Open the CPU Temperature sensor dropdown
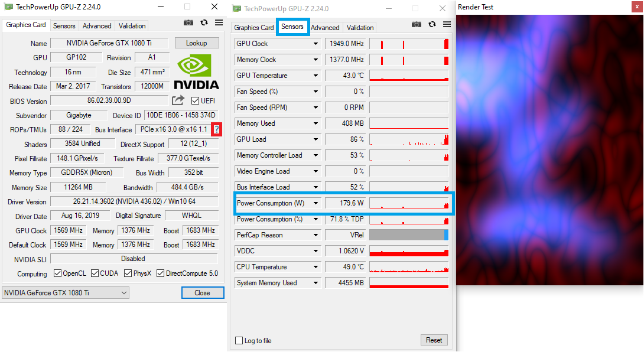 (x=316, y=267)
